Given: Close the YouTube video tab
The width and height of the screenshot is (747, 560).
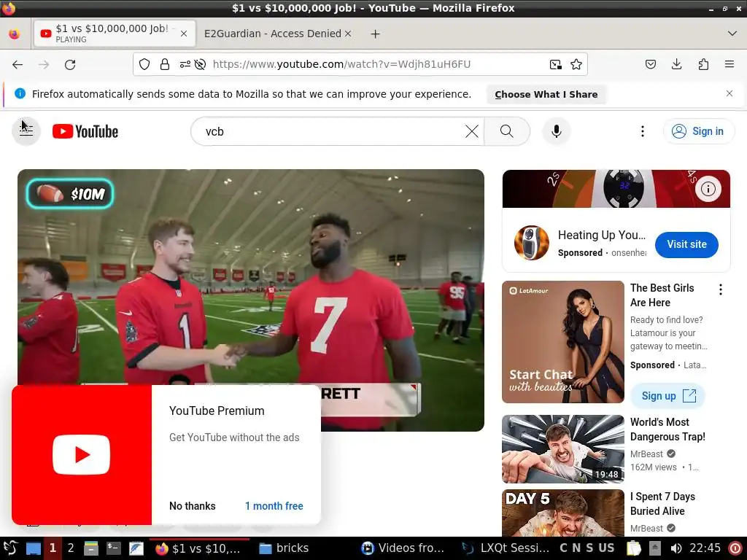Looking at the screenshot, I should coord(184,34).
